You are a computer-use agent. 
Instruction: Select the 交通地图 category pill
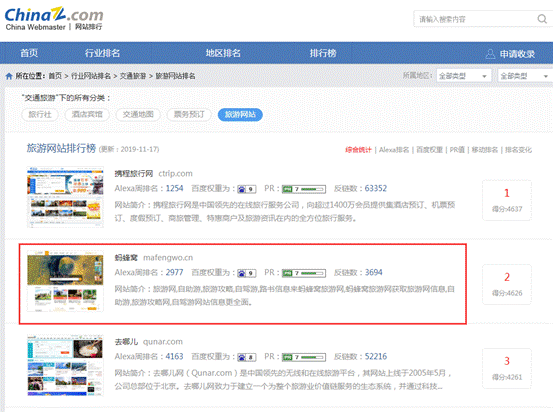(x=138, y=114)
